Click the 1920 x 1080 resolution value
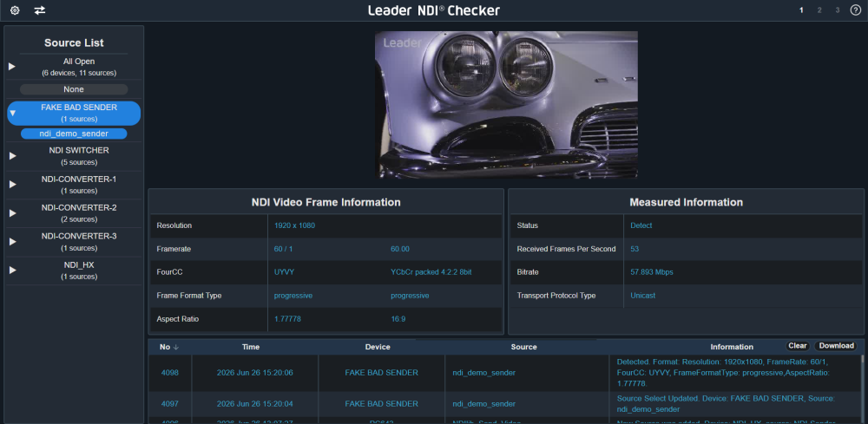This screenshot has width=868, height=424. (x=294, y=225)
